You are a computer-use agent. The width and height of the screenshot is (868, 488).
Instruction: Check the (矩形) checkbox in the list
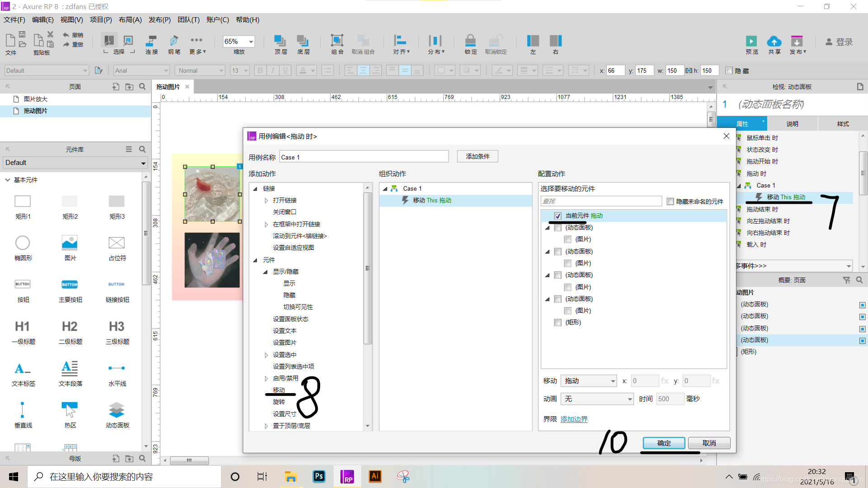558,323
